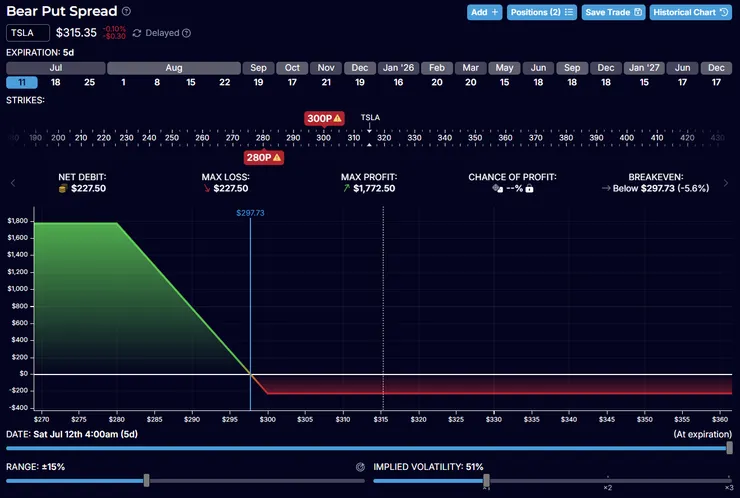Select the Sep expiration month before Oct
The image size is (740, 498).
(x=258, y=68)
